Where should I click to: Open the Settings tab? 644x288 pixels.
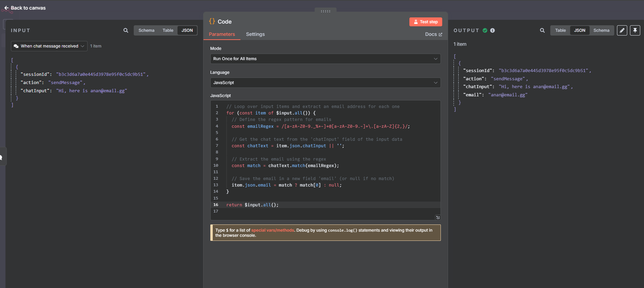click(255, 34)
